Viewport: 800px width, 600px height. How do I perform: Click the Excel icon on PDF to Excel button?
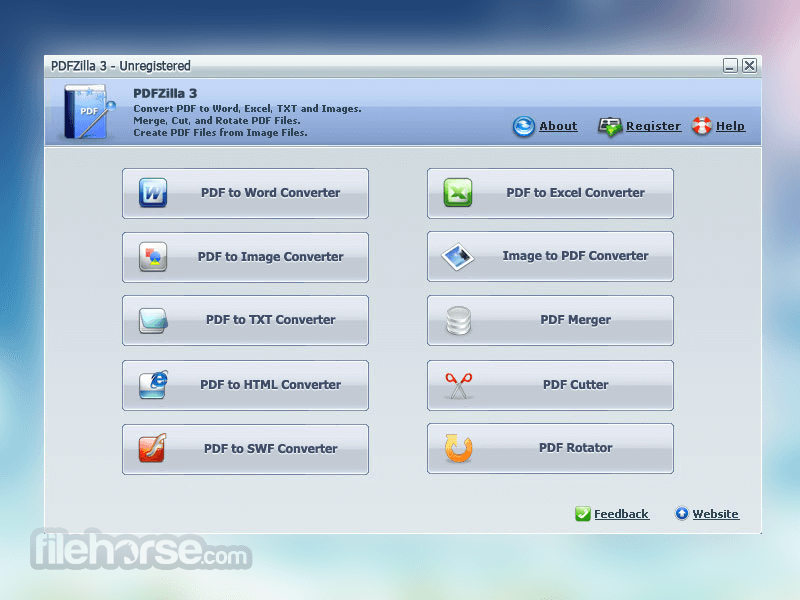coord(458,193)
